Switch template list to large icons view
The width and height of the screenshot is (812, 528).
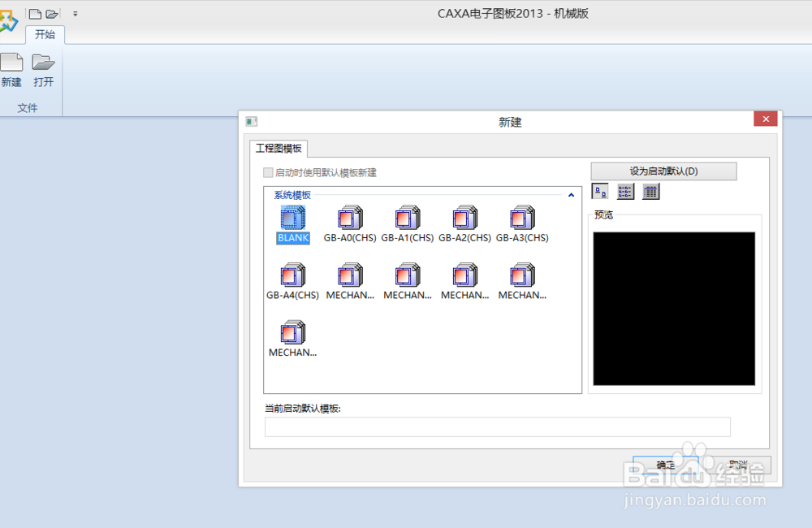[600, 192]
